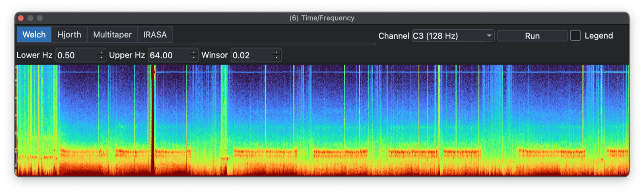
Task: Decrease the Winsor value with down arrow
Action: 277,58
